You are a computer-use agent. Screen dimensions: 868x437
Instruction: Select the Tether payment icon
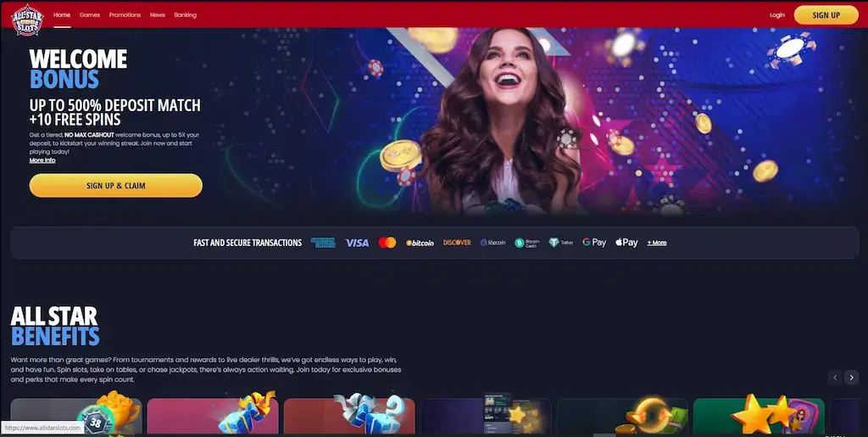point(561,243)
